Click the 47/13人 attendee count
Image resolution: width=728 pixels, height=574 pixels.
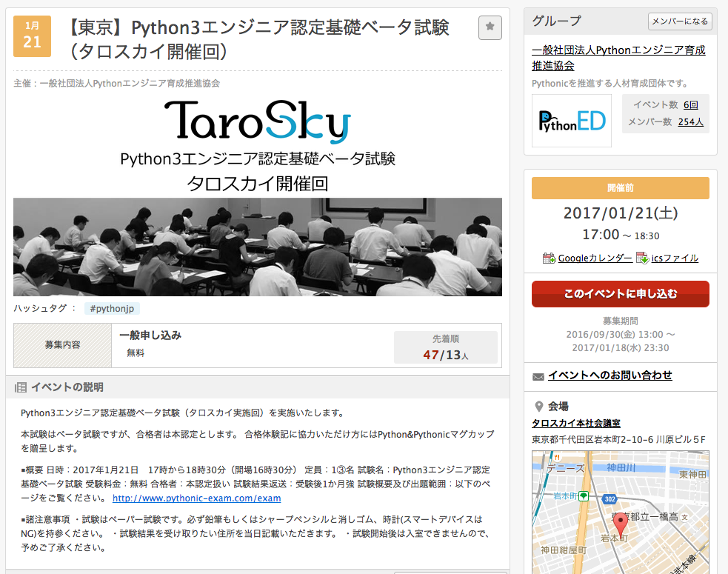tap(446, 356)
